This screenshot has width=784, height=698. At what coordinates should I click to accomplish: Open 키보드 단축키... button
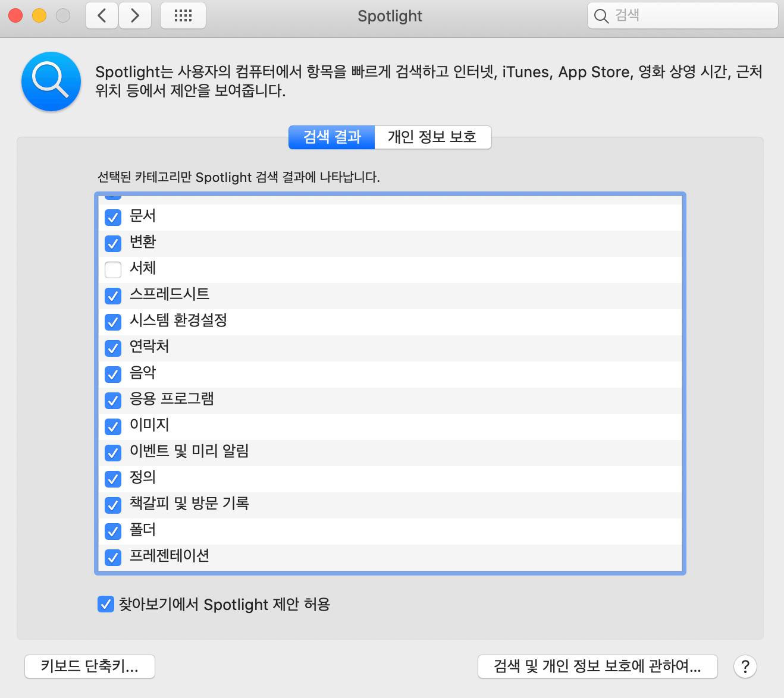tap(90, 666)
